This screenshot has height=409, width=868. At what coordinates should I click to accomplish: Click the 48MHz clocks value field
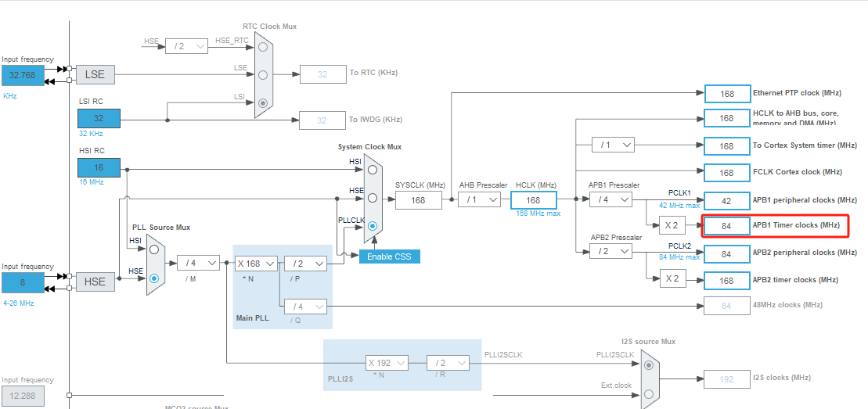(x=727, y=306)
